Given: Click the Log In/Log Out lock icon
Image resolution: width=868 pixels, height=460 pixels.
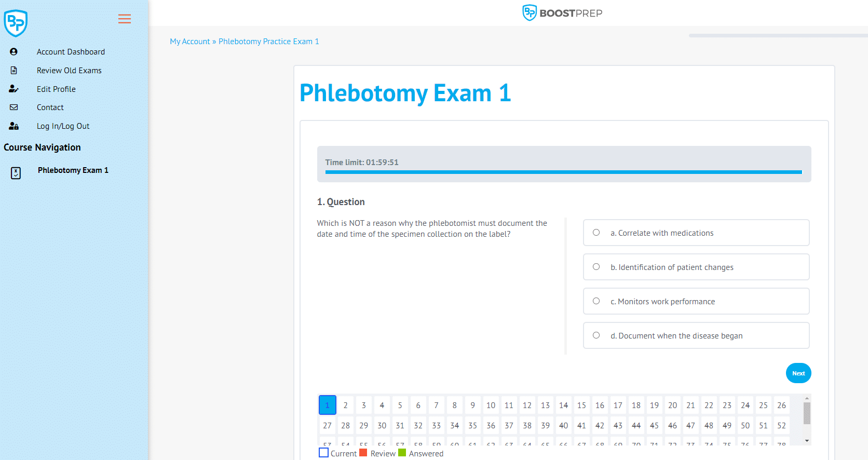Looking at the screenshot, I should pyautogui.click(x=13, y=126).
